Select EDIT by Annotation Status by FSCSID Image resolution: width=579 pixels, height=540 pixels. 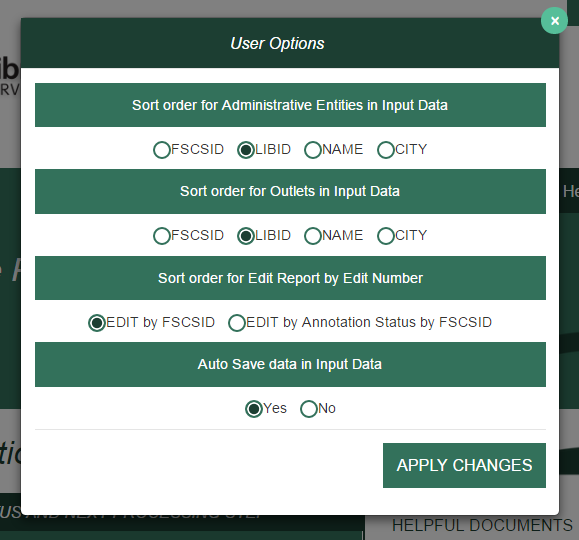pyautogui.click(x=237, y=323)
